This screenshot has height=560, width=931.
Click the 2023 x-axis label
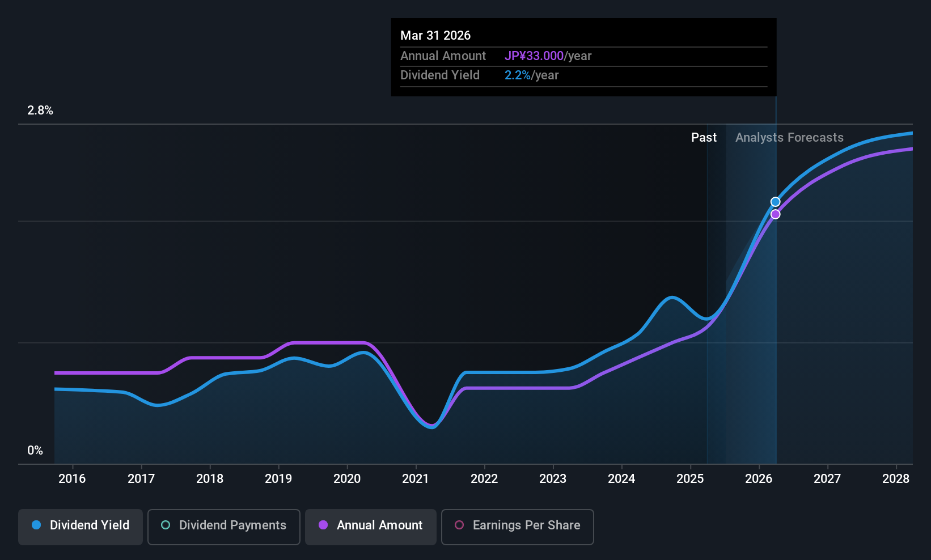pos(553,478)
